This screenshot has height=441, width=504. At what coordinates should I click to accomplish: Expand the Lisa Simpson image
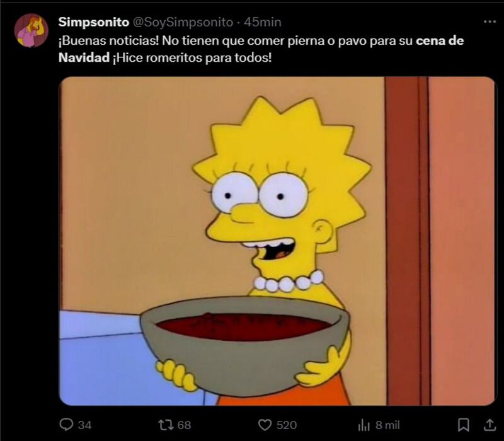[x=277, y=241]
